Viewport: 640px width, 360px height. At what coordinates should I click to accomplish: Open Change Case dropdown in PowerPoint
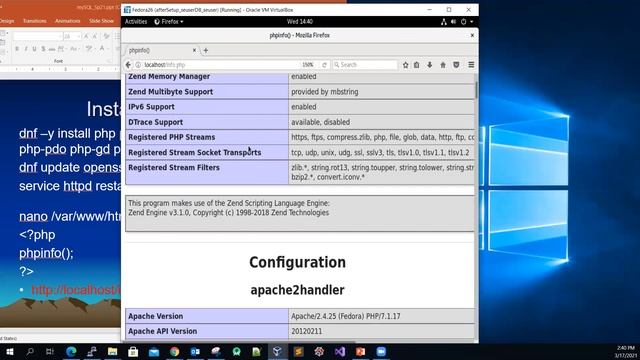tap(74, 49)
